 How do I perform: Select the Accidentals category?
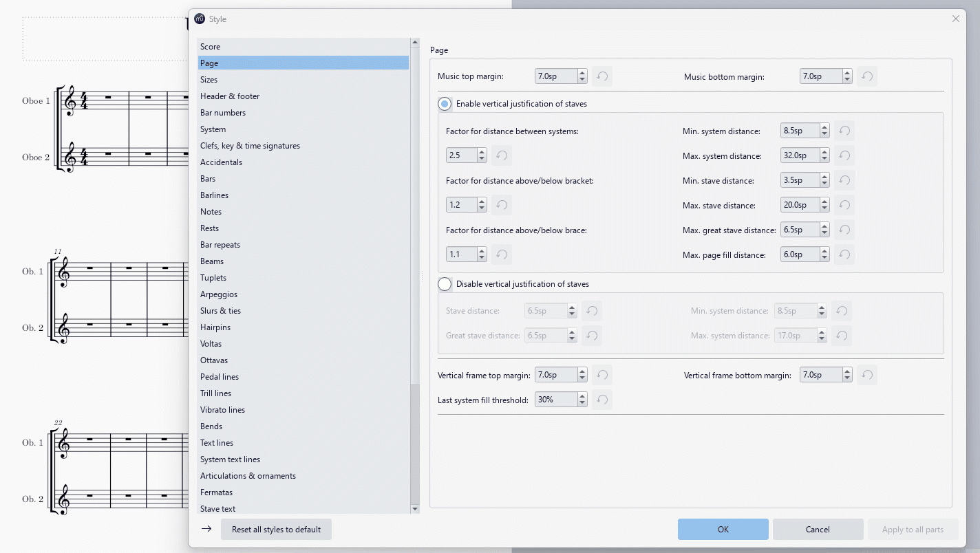pos(303,162)
